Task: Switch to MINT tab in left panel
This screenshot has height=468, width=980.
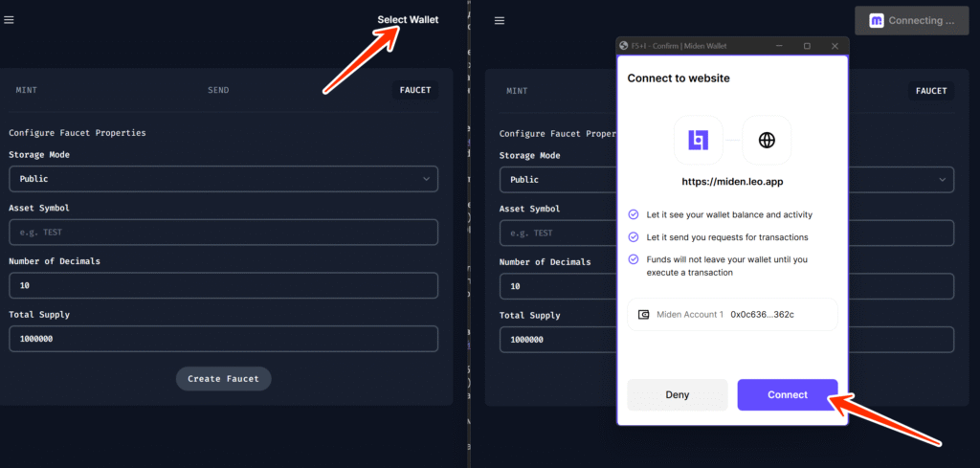Action: click(x=26, y=90)
